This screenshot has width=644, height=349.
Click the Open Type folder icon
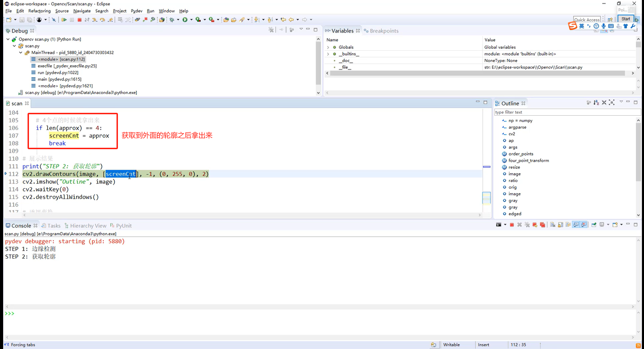226,20
